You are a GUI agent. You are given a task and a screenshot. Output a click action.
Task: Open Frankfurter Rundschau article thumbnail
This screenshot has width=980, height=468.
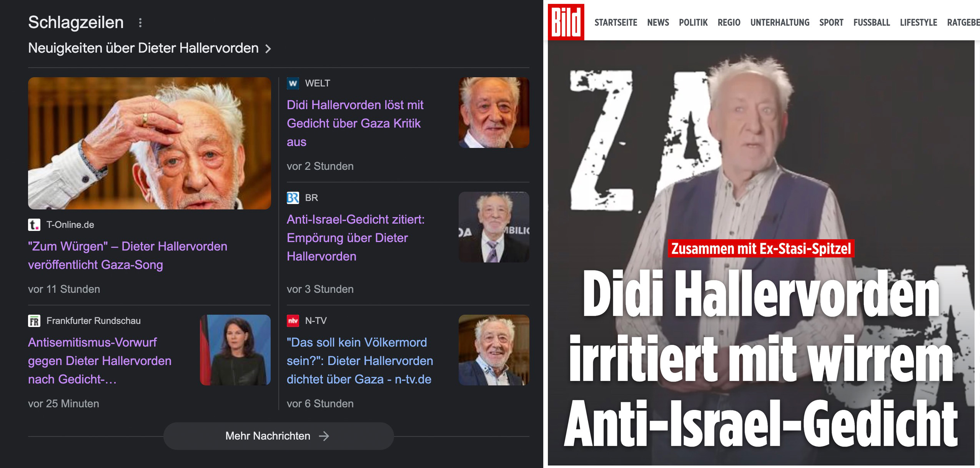(x=235, y=350)
